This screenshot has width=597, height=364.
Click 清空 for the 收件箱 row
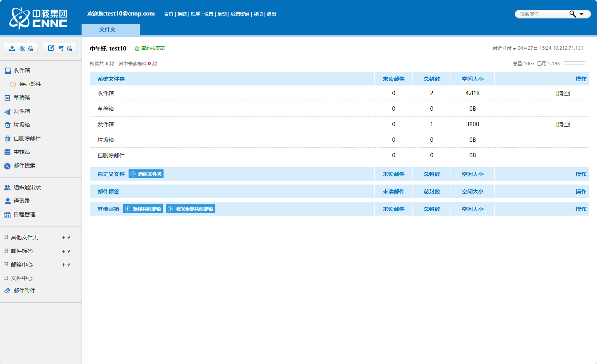pyautogui.click(x=563, y=93)
